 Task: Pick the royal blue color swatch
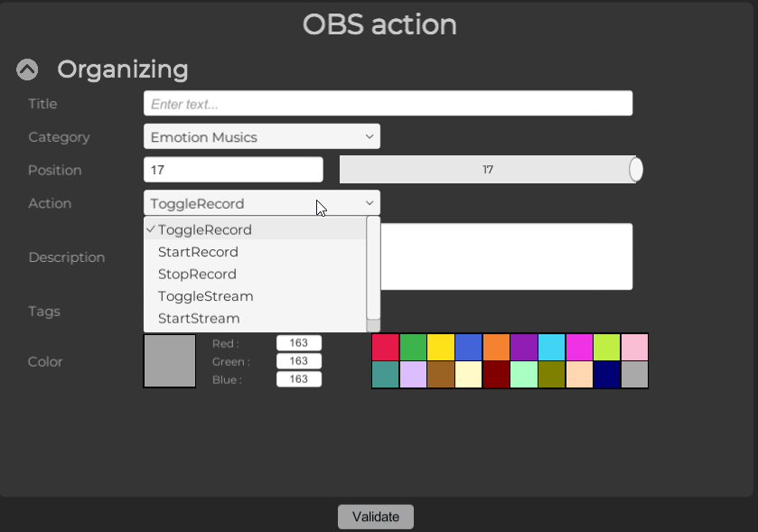(468, 347)
